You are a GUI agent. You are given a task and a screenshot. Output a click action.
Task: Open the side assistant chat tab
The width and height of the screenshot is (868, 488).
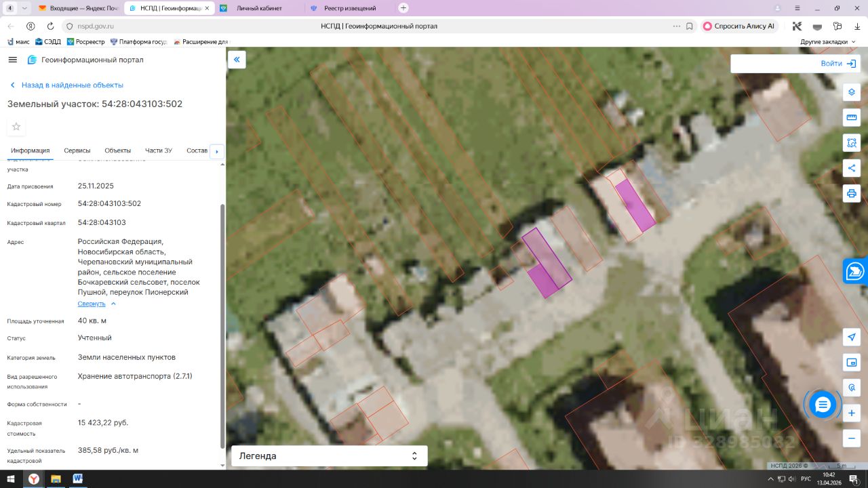[856, 271]
